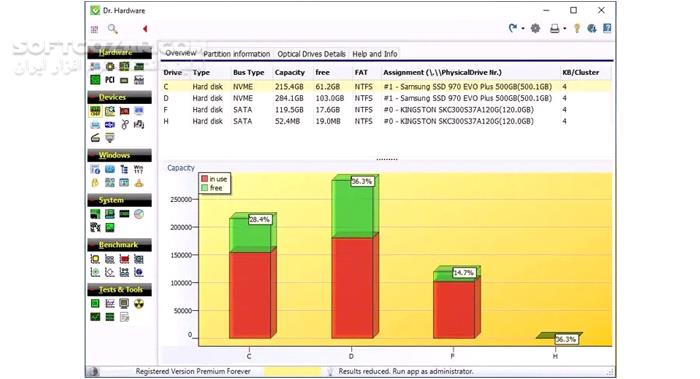Select drive C row in the table
The height and width of the screenshot is (379, 700).
point(386,87)
